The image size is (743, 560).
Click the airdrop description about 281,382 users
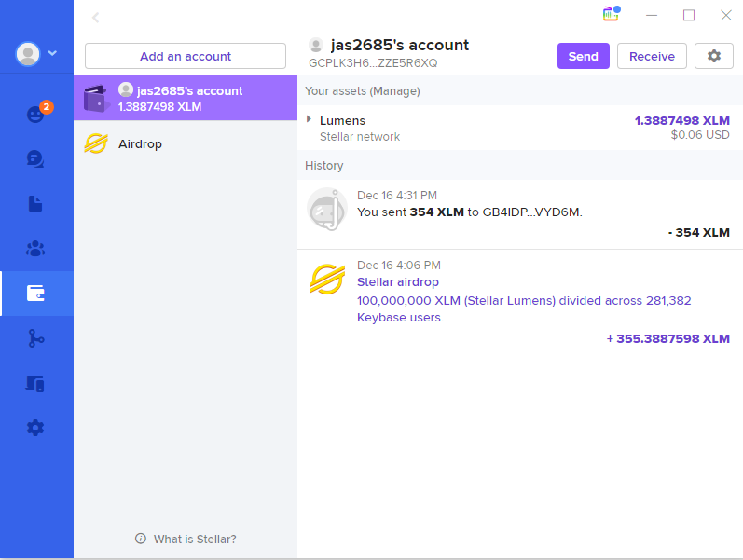(524, 309)
